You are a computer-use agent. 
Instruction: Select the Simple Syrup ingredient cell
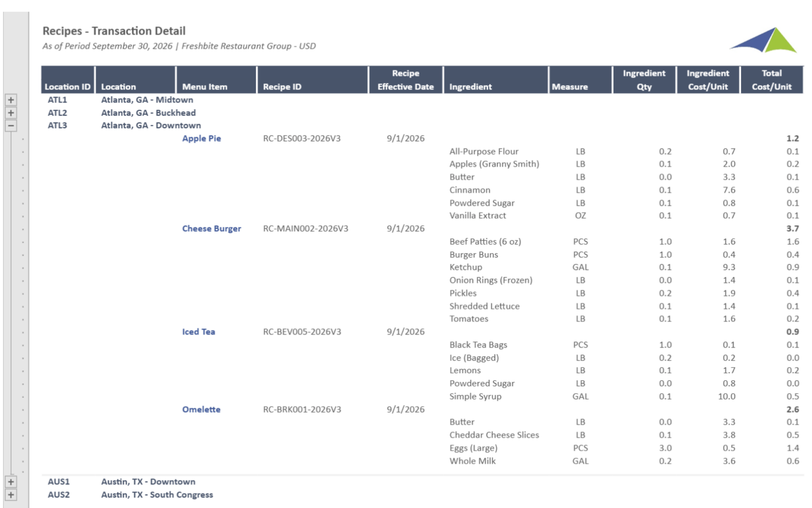point(475,397)
